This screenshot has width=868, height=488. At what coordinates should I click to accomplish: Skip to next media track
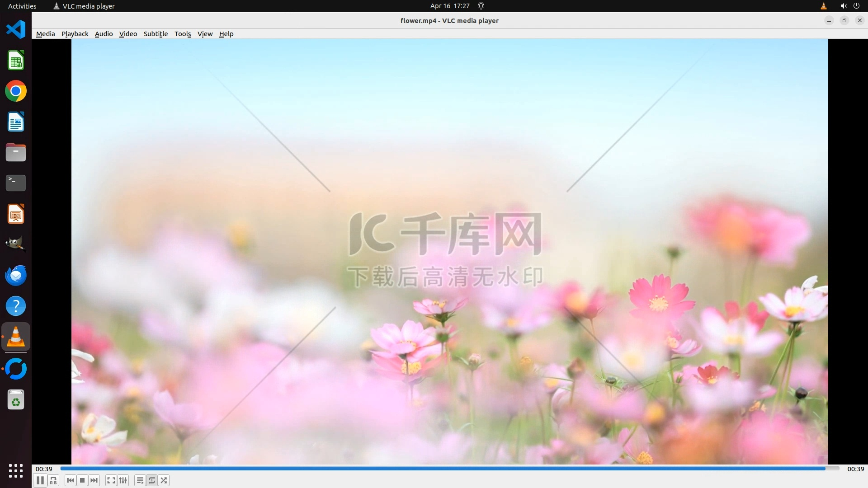tap(94, 480)
